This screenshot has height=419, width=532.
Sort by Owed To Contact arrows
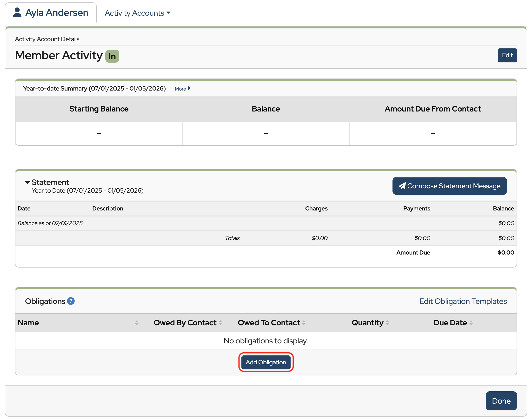coord(304,323)
